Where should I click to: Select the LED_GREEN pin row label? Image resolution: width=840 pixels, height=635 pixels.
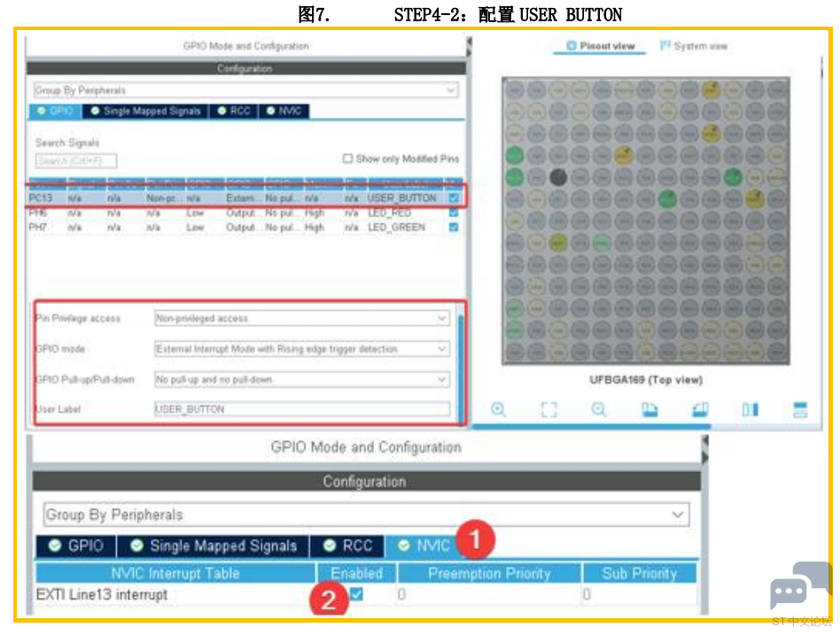click(396, 227)
